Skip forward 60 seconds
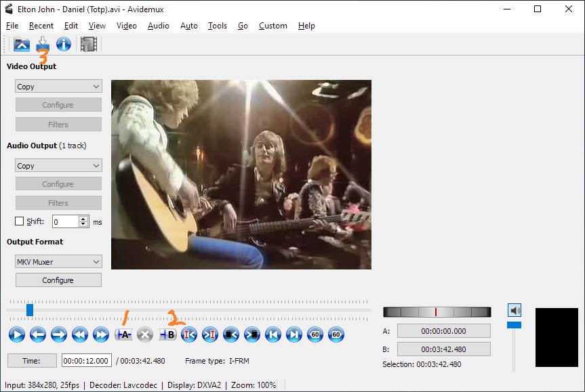Viewport: 585px width, 392px height. point(336,334)
